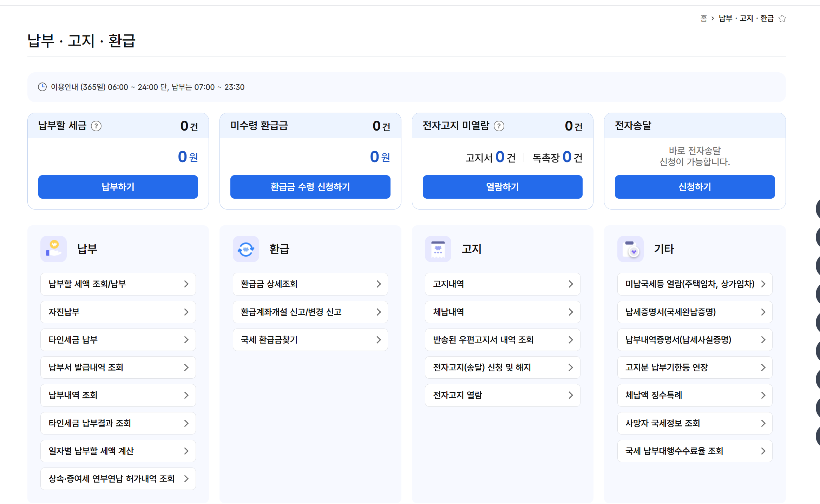Open 납부할 세액 조회/납부 chevron

pos(186,284)
